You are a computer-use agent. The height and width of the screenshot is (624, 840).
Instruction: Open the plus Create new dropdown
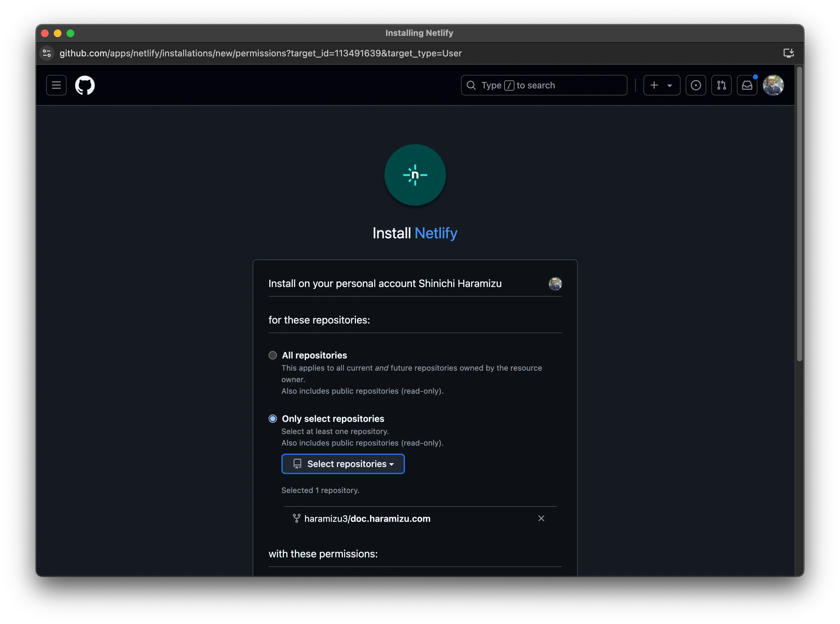pyautogui.click(x=661, y=85)
